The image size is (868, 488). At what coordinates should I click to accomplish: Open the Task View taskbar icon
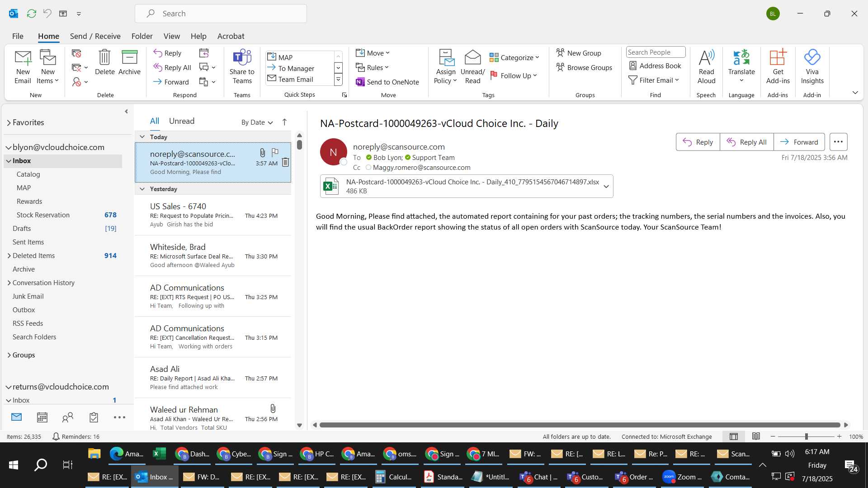tap(67, 465)
